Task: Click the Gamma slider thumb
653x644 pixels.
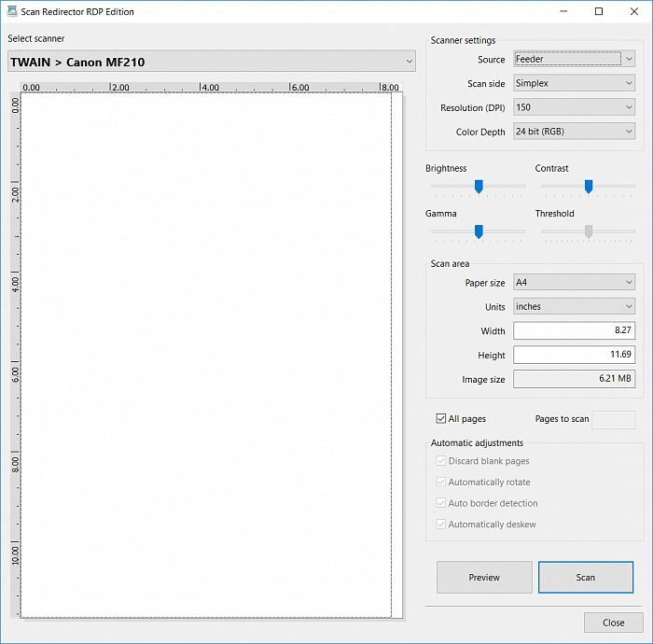Action: pos(479,231)
